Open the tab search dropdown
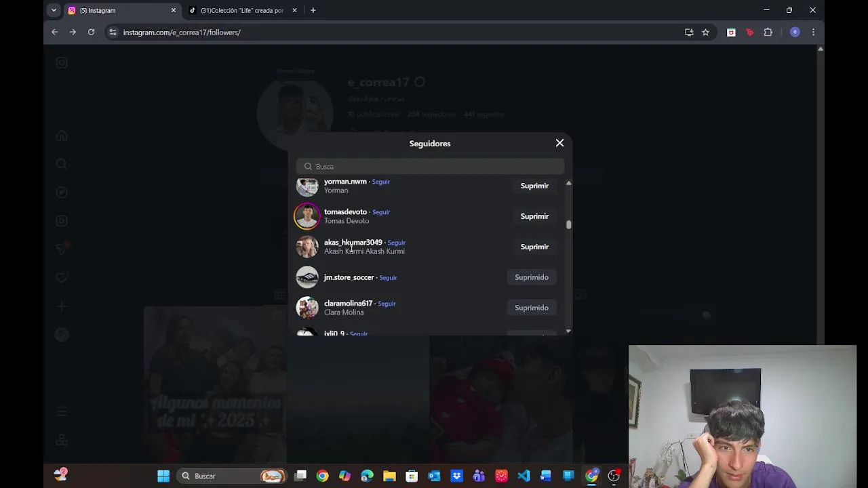 tap(54, 10)
